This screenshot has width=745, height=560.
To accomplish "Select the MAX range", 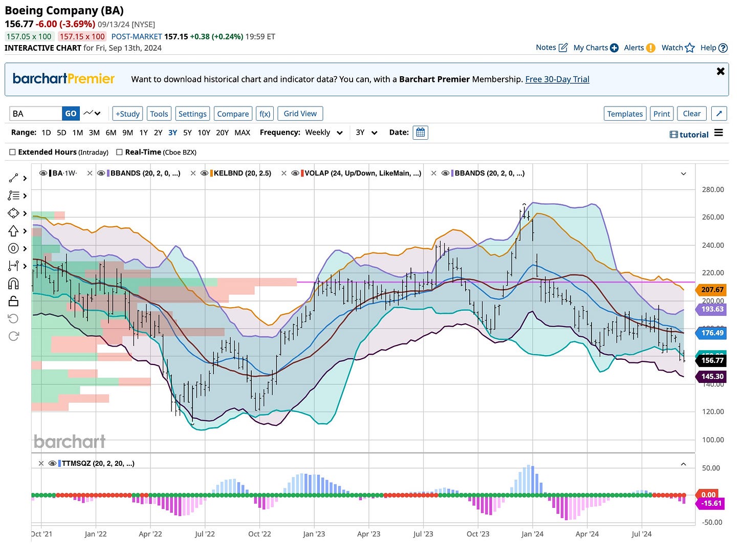I will [243, 133].
